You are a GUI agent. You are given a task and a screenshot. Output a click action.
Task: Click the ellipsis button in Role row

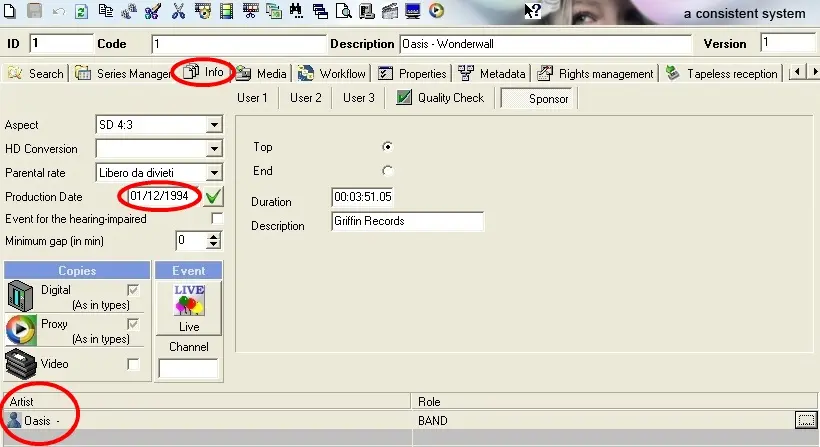[x=804, y=420]
